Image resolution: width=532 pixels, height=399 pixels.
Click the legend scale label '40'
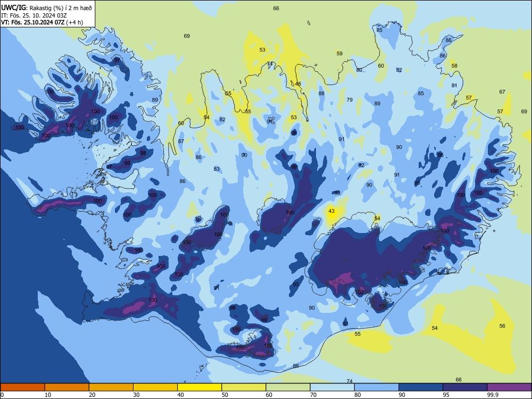click(x=181, y=395)
